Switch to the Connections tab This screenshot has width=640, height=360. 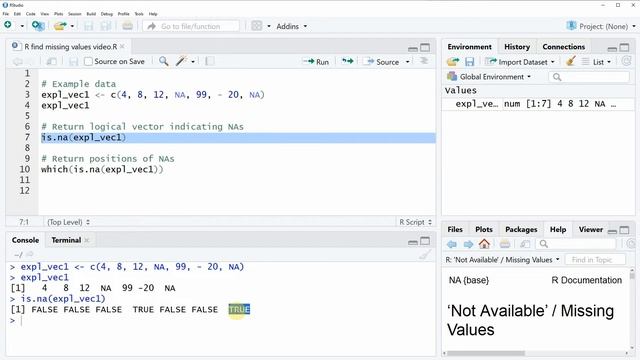pos(564,47)
